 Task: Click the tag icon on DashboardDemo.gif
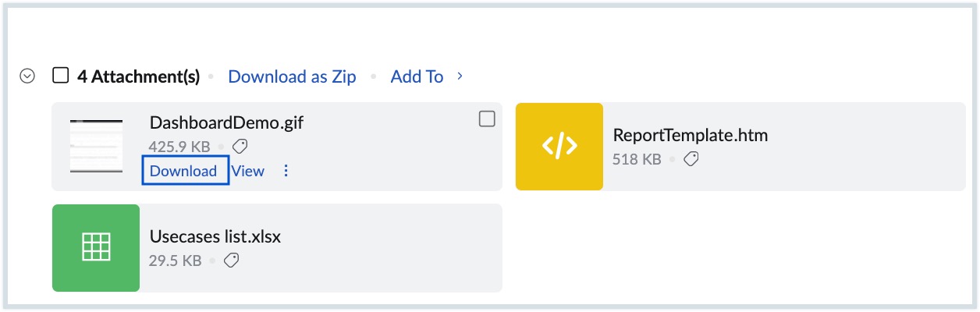(240, 146)
